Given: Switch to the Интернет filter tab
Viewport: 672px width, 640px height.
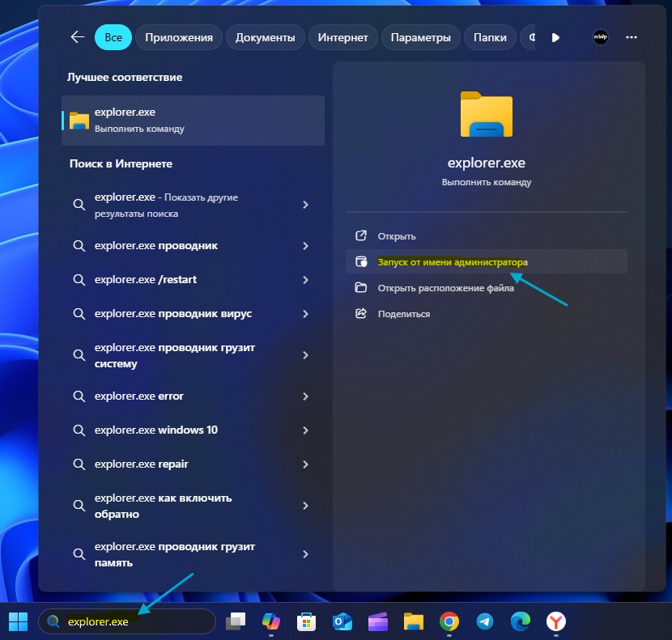Looking at the screenshot, I should coord(342,37).
